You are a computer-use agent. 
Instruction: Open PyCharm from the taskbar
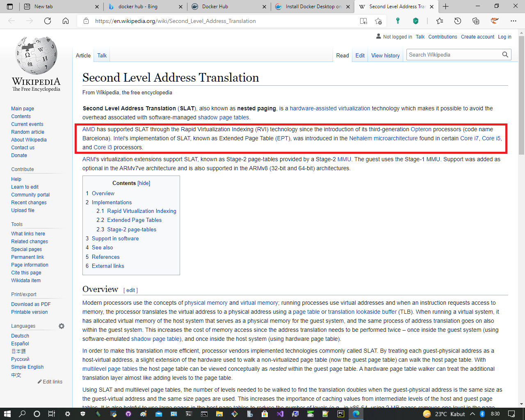pyautogui.click(x=341, y=414)
